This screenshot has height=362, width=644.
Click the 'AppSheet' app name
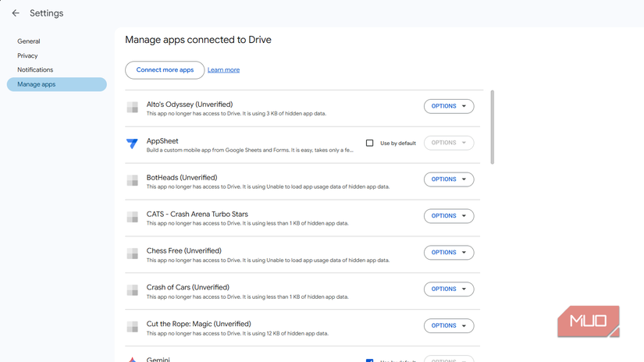(162, 140)
